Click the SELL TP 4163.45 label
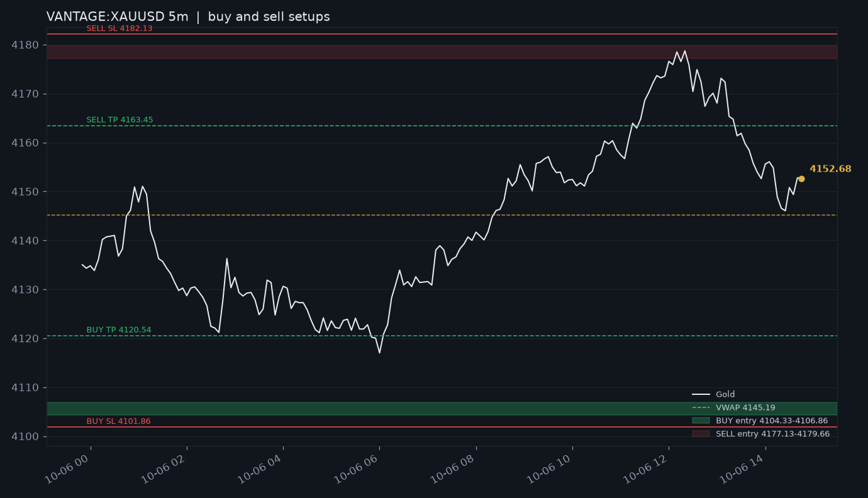This screenshot has height=498, width=868. [x=120, y=120]
